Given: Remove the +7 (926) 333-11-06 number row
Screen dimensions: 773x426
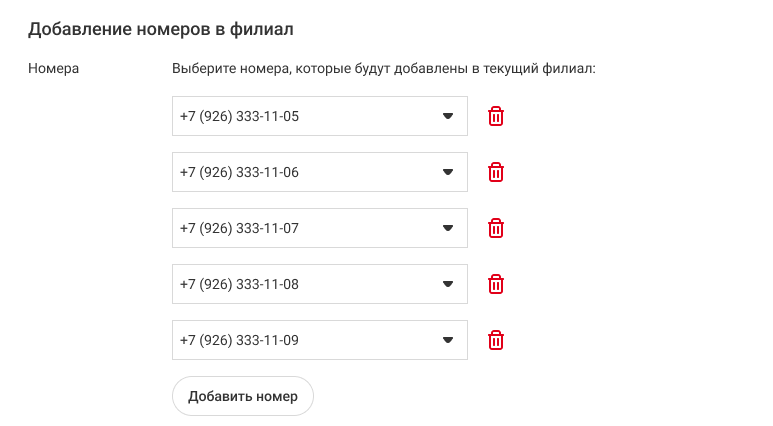Looking at the screenshot, I should 495,172.
